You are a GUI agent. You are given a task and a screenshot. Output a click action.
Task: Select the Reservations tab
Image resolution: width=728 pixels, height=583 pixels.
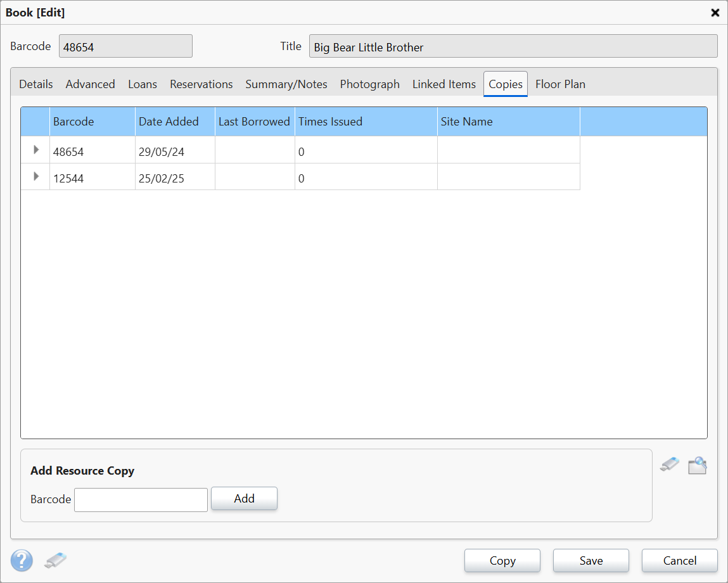201,84
